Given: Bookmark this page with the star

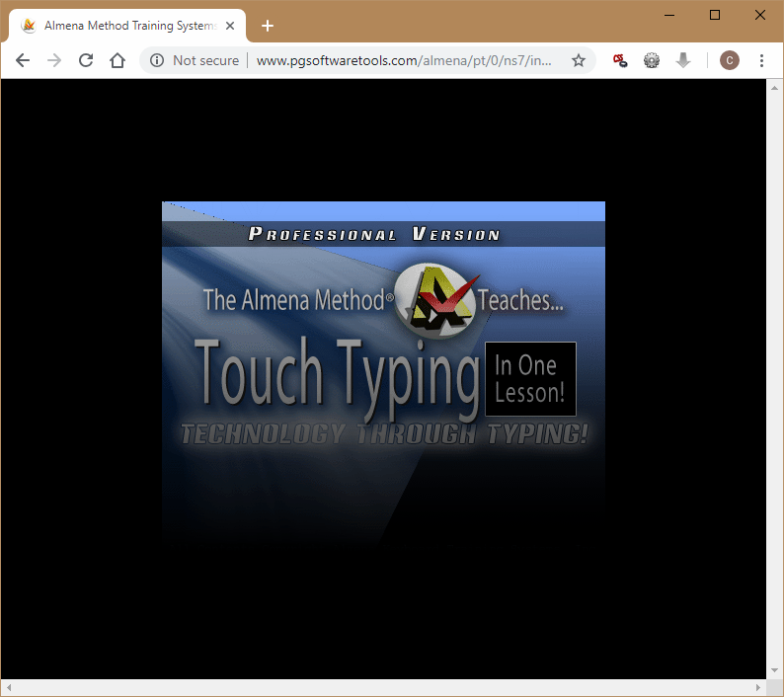Looking at the screenshot, I should (579, 60).
